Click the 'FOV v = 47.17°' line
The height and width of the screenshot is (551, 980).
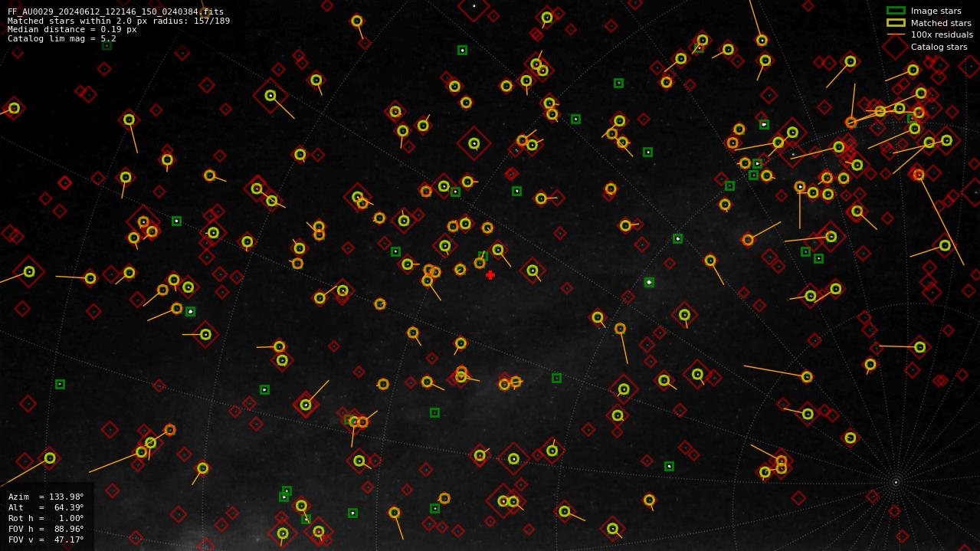tap(46, 540)
